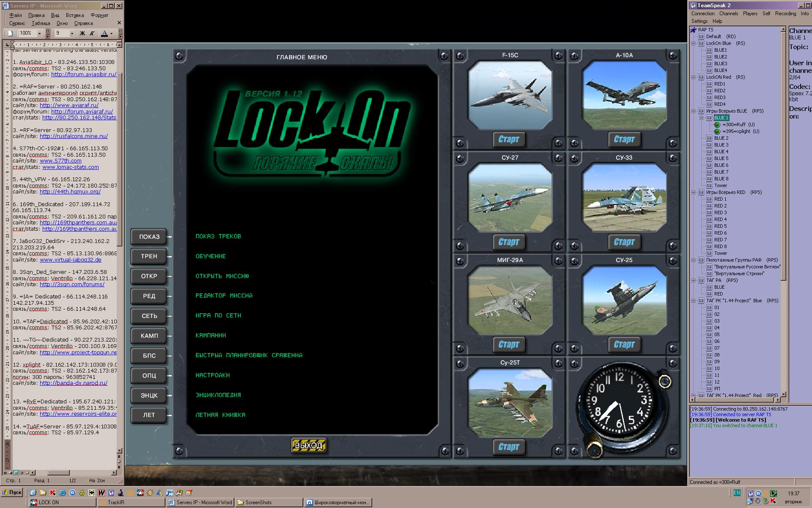Collapse the Пилотажные Группы РАФ channel
Screen dimensions: 812x508
click(x=694, y=260)
